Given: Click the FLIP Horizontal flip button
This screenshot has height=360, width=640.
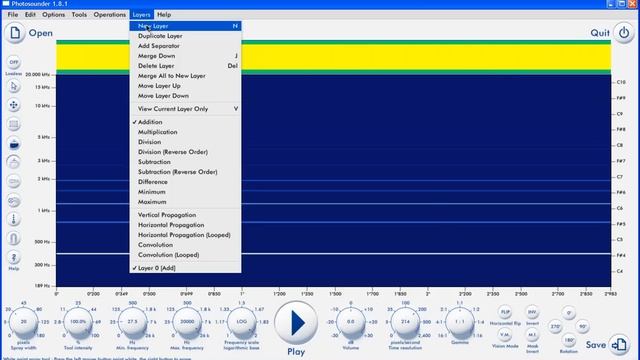Looking at the screenshot, I should click(x=505, y=312).
